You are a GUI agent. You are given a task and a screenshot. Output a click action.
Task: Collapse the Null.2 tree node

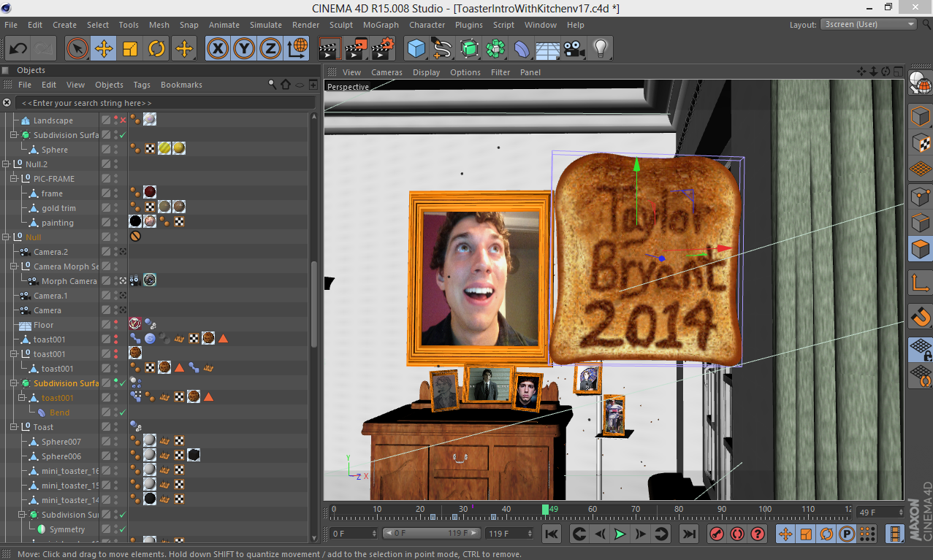(7, 164)
